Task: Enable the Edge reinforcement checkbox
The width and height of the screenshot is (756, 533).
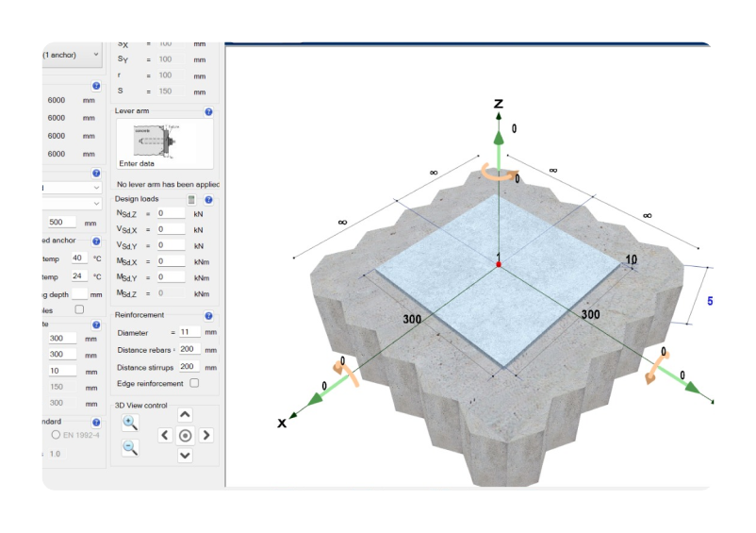Action: click(x=194, y=383)
